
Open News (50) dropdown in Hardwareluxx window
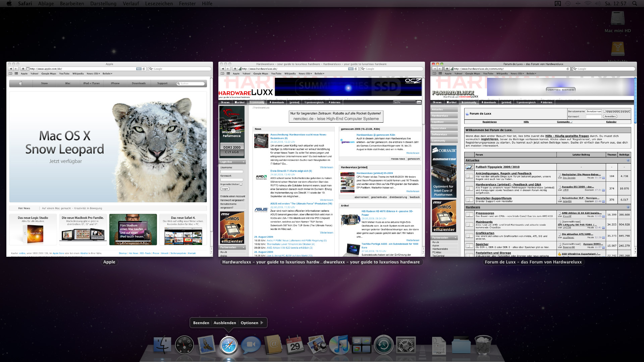pyautogui.click(x=305, y=74)
